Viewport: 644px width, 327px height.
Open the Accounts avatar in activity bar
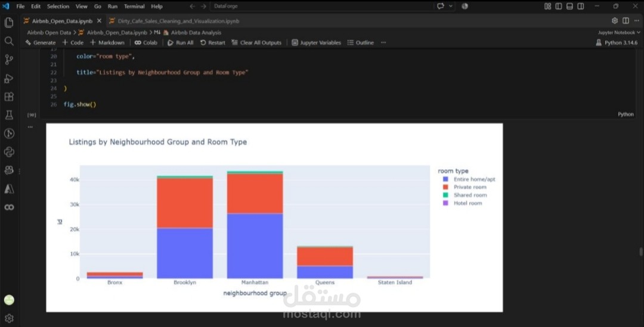pos(8,300)
